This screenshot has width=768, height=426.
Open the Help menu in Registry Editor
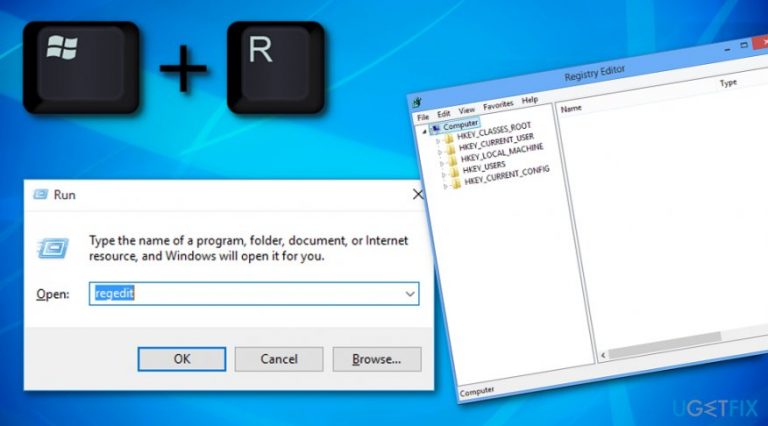529,100
